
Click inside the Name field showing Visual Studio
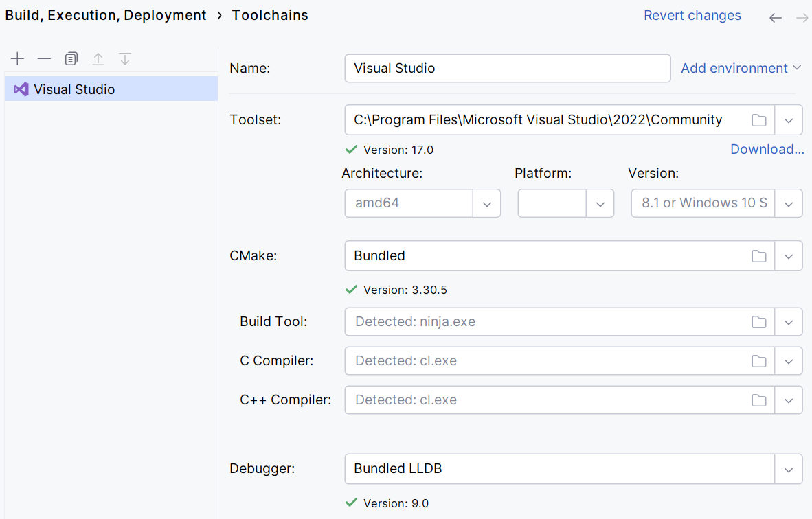[x=508, y=68]
